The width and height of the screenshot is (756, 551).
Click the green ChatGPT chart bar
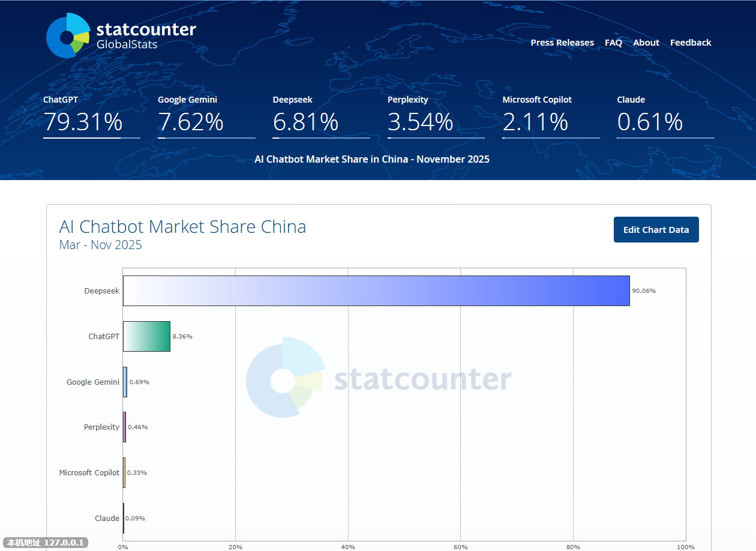tap(146, 337)
